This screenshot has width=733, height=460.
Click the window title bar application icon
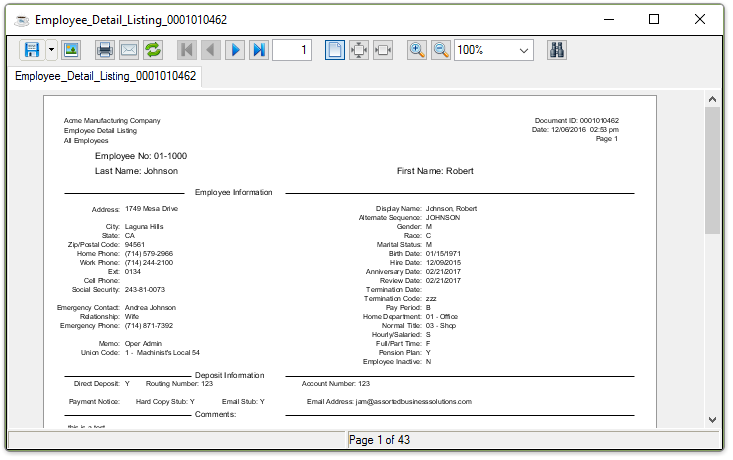click(22, 20)
